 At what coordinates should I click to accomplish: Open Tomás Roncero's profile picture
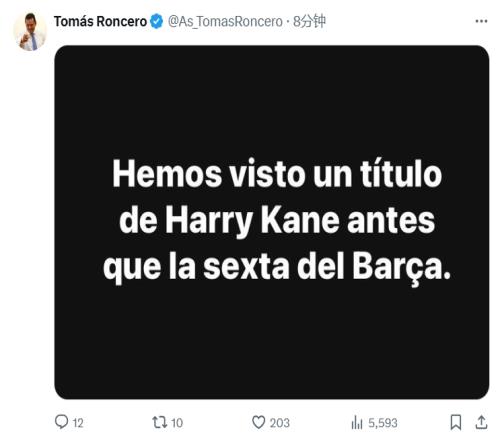tap(30, 32)
